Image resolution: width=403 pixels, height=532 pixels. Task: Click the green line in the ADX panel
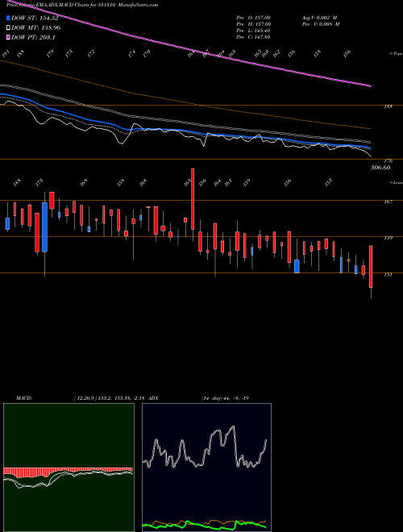206,525
